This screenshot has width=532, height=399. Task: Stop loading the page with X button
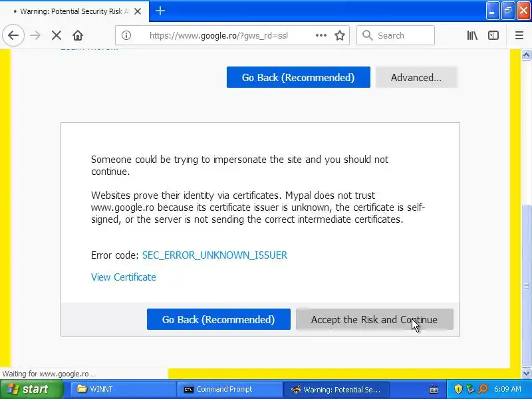(x=57, y=35)
